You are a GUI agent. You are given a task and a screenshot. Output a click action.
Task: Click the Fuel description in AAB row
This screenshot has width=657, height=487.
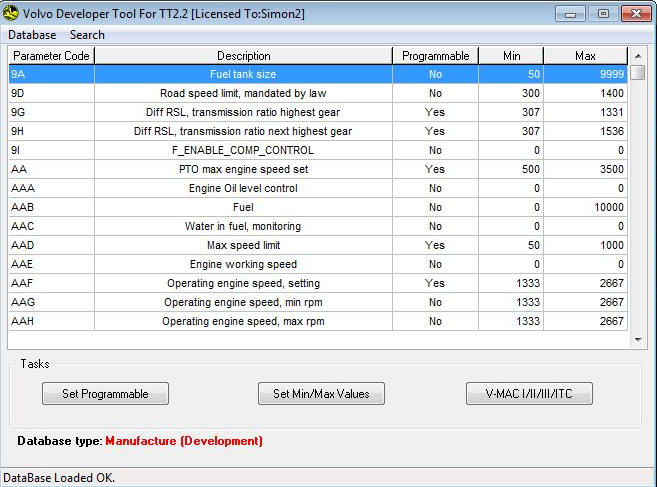243,207
